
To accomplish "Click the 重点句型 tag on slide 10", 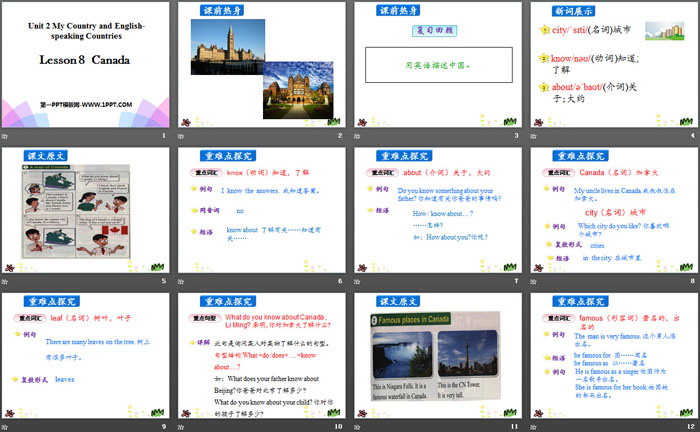I will [x=204, y=317].
